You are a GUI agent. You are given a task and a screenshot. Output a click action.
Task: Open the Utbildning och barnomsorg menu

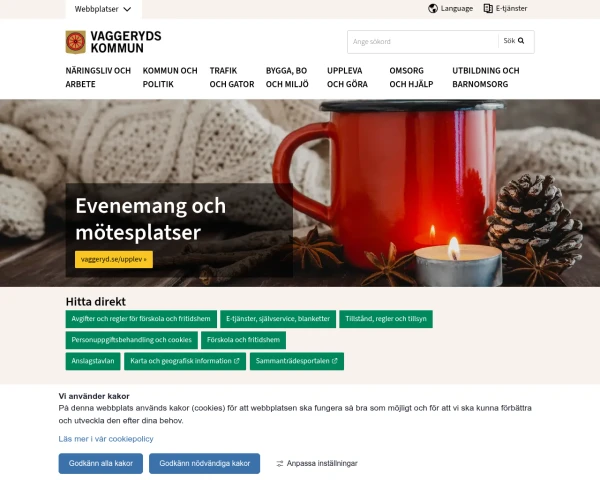point(486,77)
